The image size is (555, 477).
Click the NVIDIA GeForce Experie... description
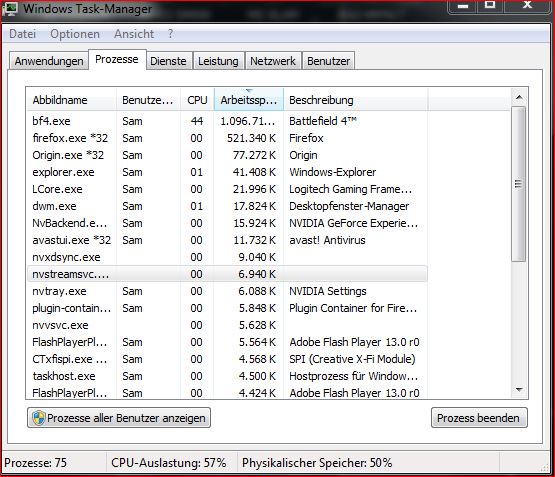[x=353, y=223]
